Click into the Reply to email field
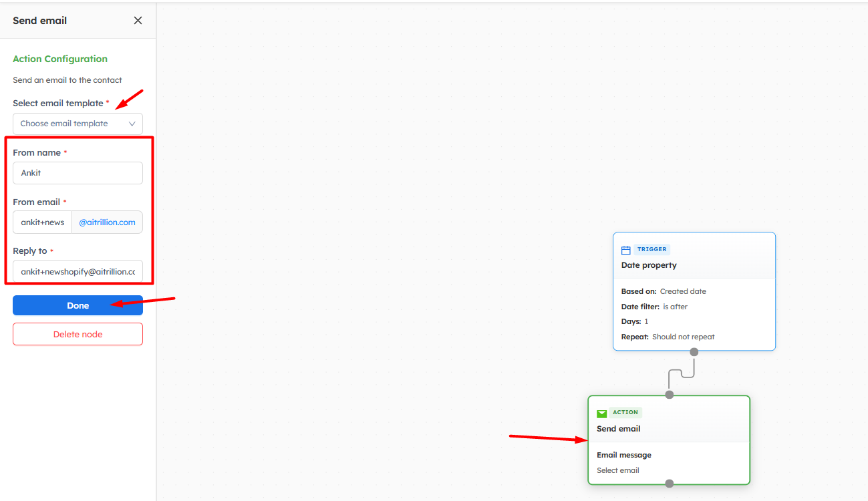Viewport: 868px width, 501px height. pyautogui.click(x=78, y=272)
